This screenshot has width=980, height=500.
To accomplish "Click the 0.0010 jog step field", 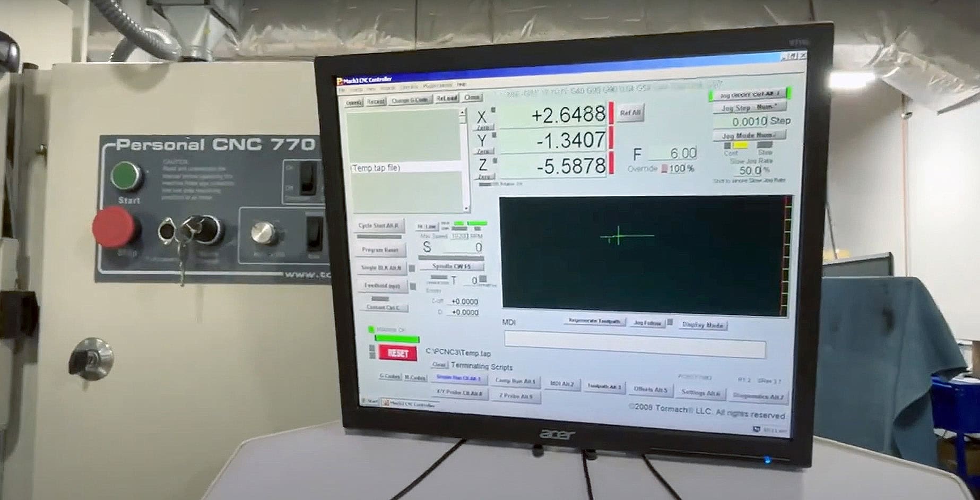I will [740, 122].
